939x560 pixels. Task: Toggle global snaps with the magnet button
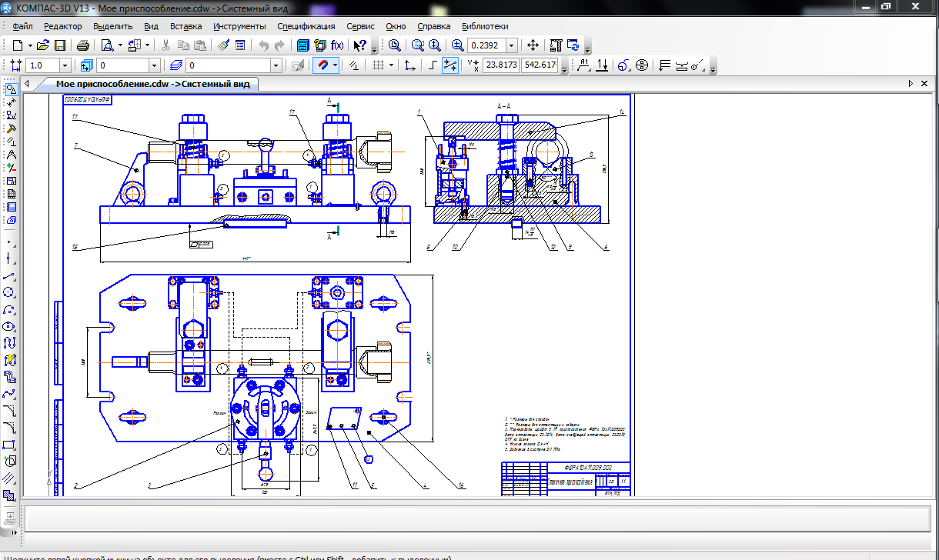(x=322, y=65)
